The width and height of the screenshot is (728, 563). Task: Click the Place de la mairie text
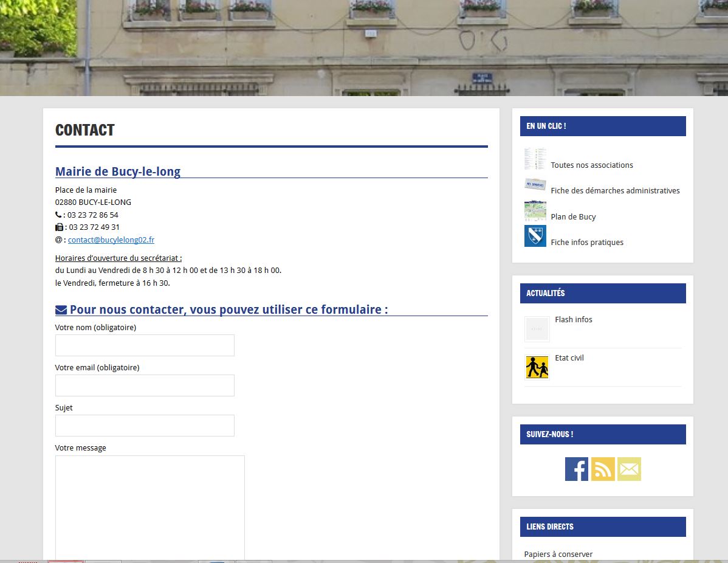pyautogui.click(x=86, y=190)
